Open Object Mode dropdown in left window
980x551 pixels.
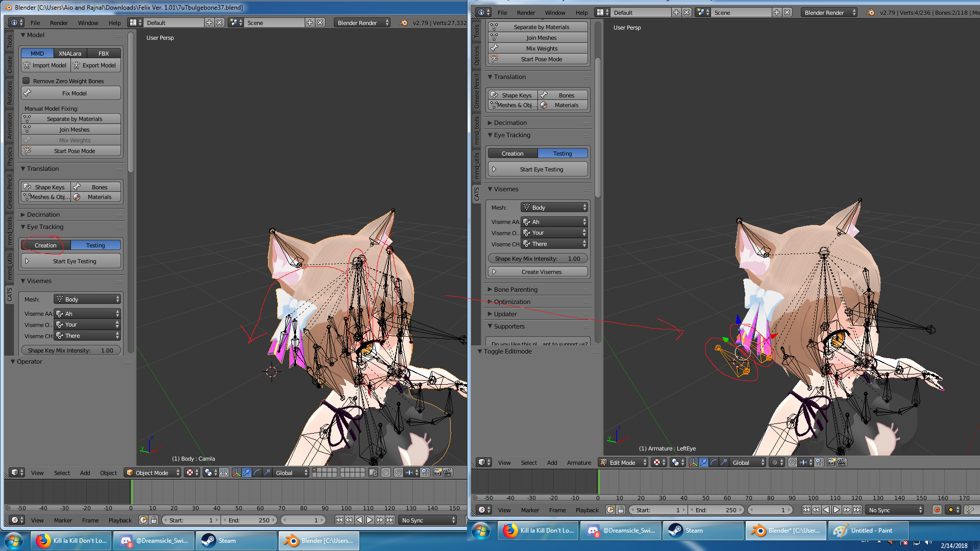tap(153, 473)
